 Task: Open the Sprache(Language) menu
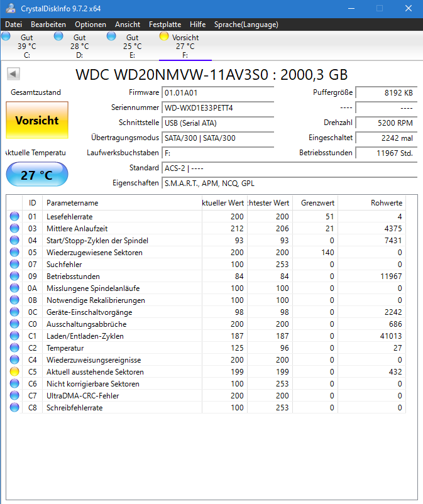(x=246, y=25)
